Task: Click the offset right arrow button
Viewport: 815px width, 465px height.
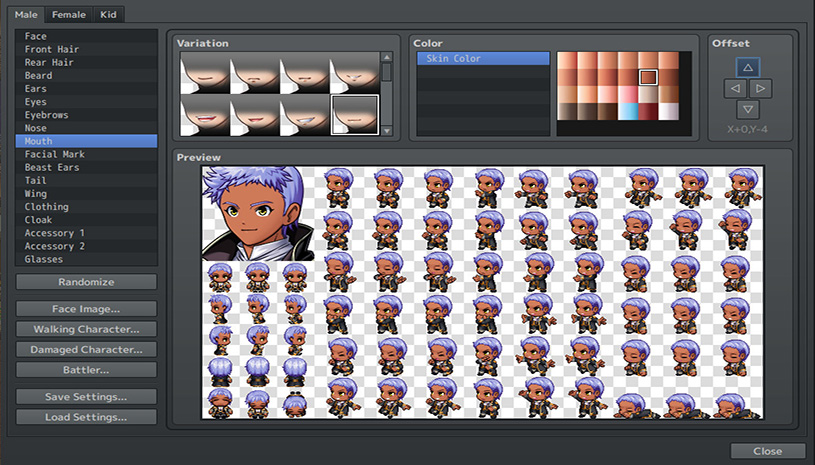Action: (760, 89)
